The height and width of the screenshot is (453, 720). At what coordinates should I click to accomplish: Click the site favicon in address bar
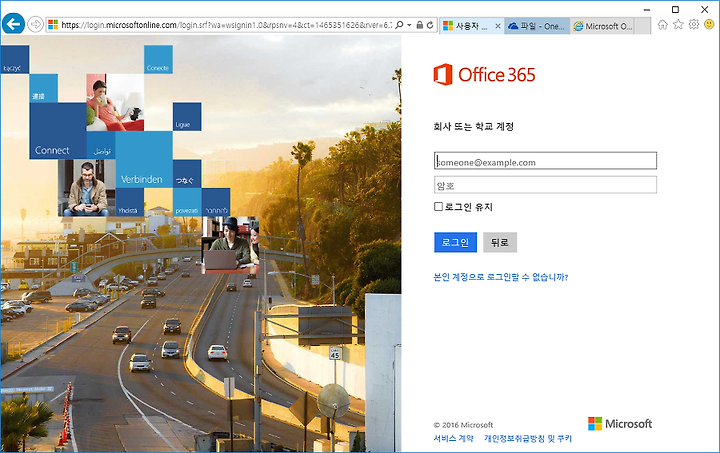coord(53,25)
